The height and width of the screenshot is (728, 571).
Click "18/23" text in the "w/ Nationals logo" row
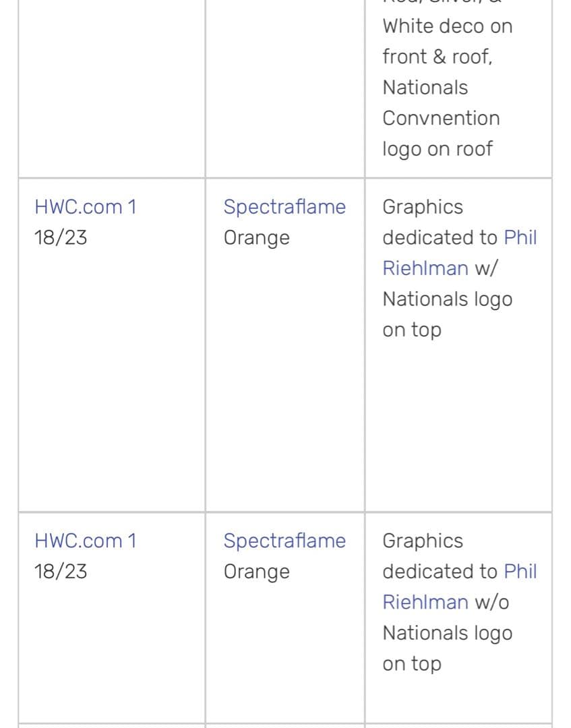(x=61, y=237)
